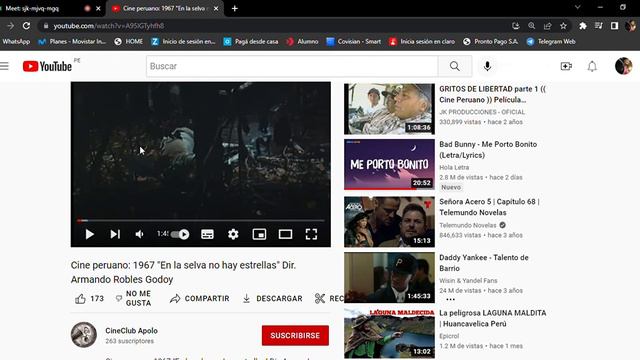Viewport: 640px width, 360px height.
Task: Open CineClub Apolo channel avatar
Action: tap(84, 335)
